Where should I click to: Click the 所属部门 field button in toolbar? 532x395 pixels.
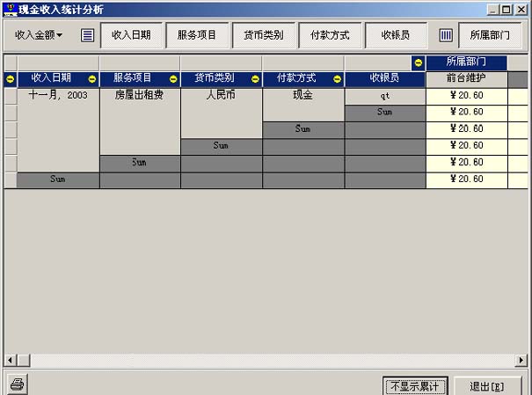click(x=489, y=36)
